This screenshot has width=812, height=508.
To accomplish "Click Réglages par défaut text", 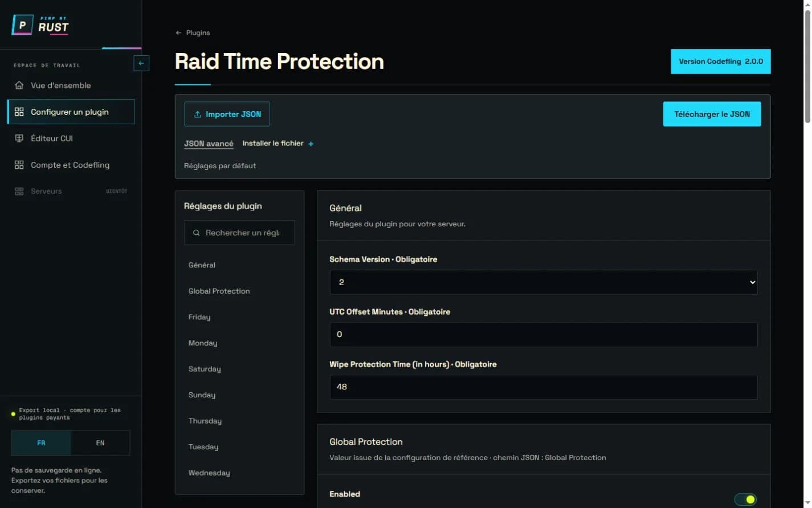I will [220, 166].
